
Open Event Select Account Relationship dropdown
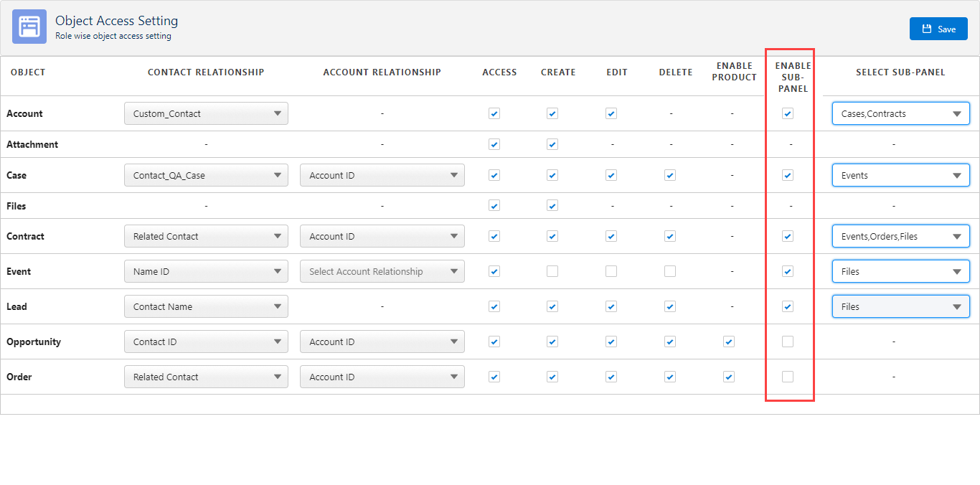coord(382,271)
